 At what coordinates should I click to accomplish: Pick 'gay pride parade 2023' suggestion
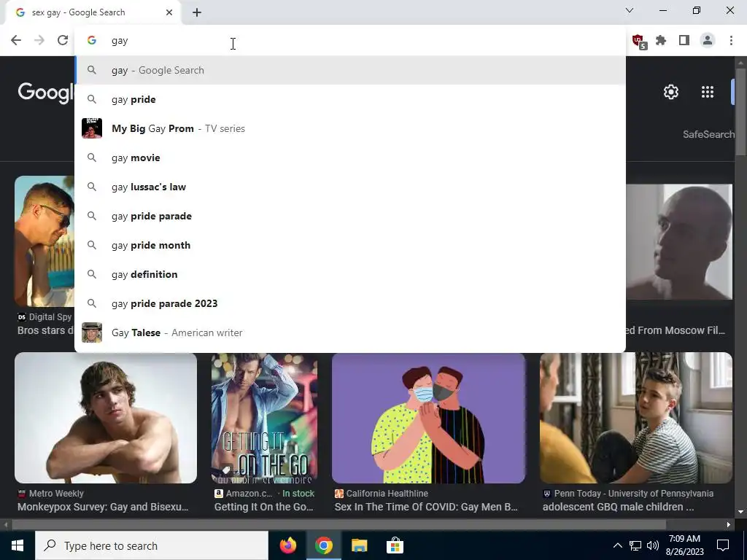[x=350, y=303]
